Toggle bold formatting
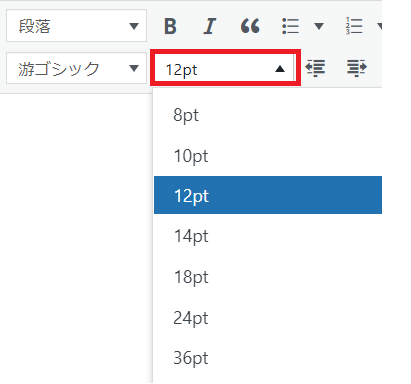The image size is (411, 384). [x=170, y=26]
